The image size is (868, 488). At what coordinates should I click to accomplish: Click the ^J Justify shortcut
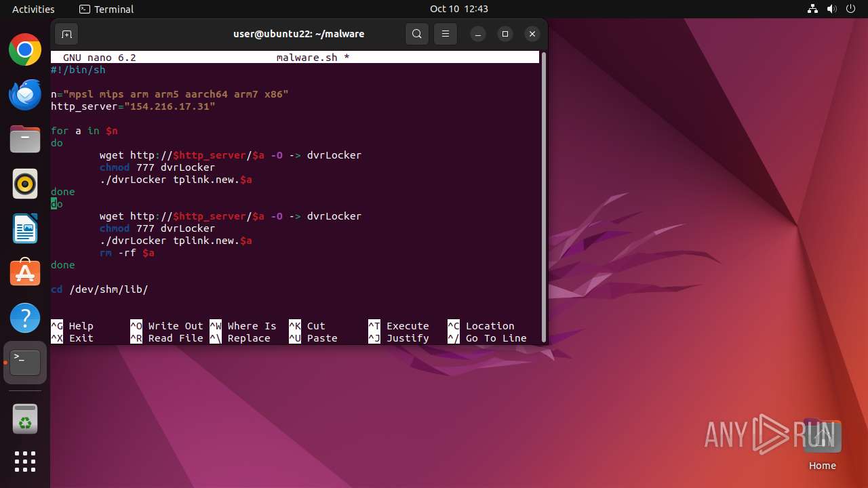(399, 338)
